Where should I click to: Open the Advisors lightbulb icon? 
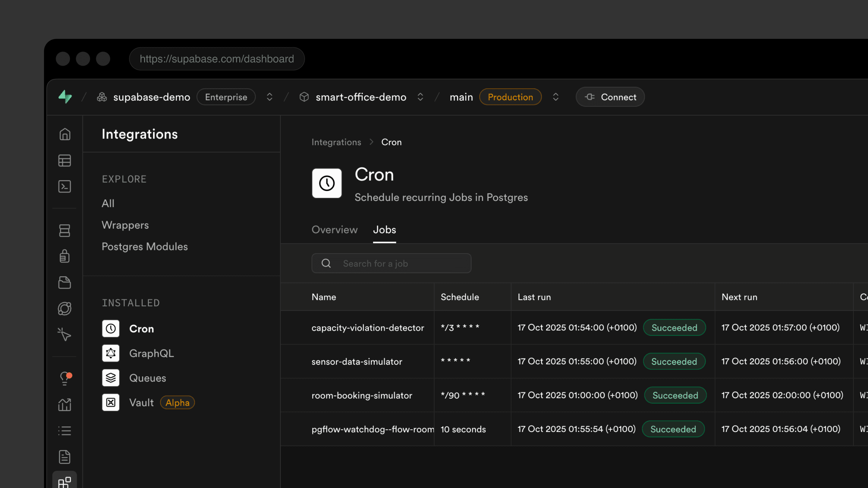point(65,379)
